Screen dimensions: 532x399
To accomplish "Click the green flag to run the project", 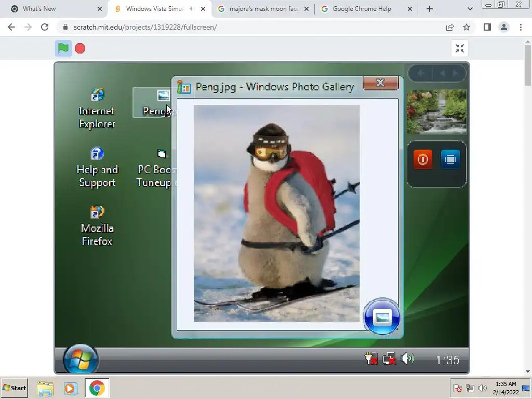I will coord(63,48).
